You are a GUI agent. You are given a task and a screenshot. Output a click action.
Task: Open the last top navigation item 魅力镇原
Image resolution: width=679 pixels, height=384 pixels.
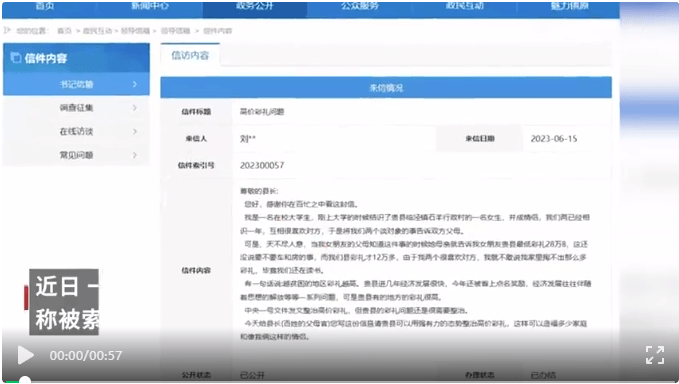click(569, 6)
